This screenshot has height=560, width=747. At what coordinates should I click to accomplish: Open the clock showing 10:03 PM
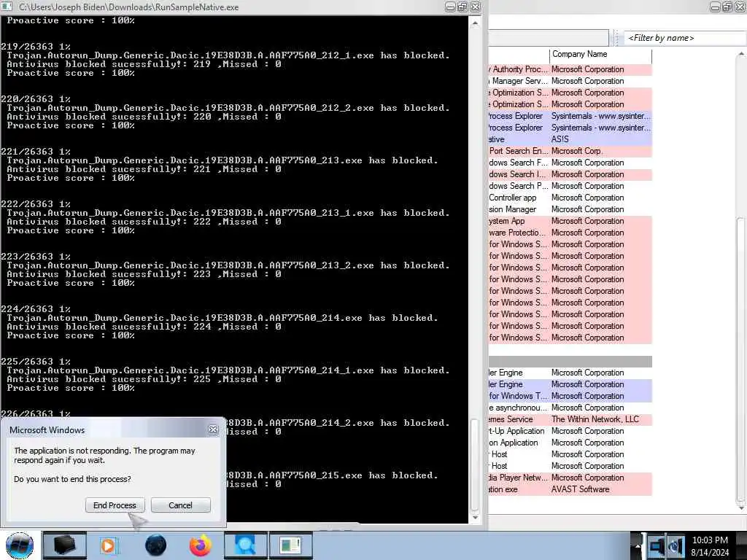710,540
